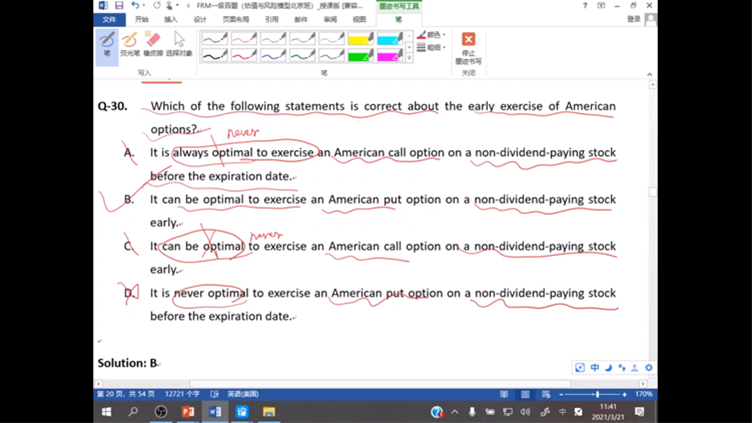Choose the thick green pen style
752x423 pixels.
click(302, 56)
